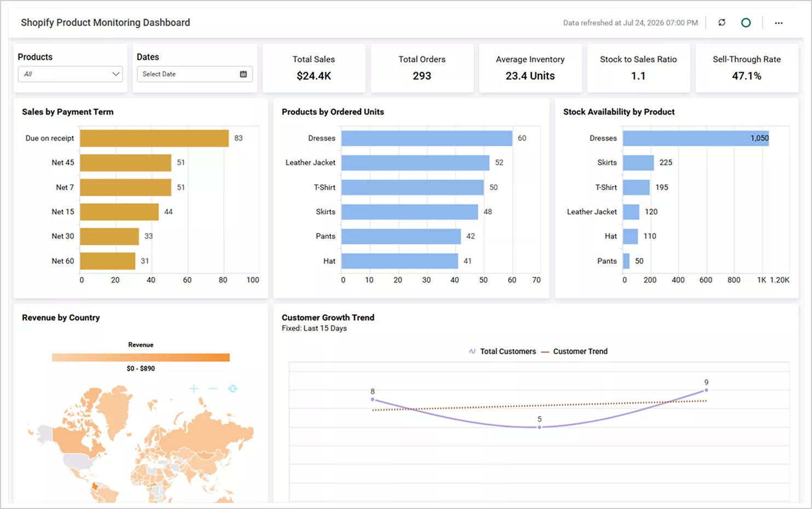The image size is (812, 509).
Task: Click the dashboard refresh icon
Action: click(x=722, y=22)
